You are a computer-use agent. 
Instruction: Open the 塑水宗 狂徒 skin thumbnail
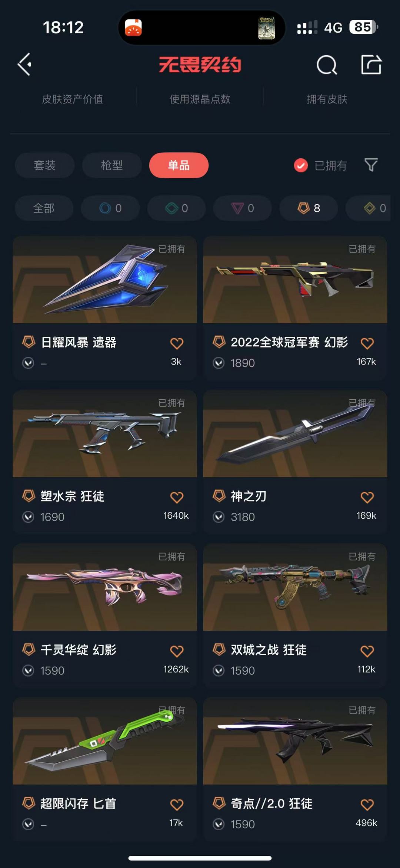105,433
